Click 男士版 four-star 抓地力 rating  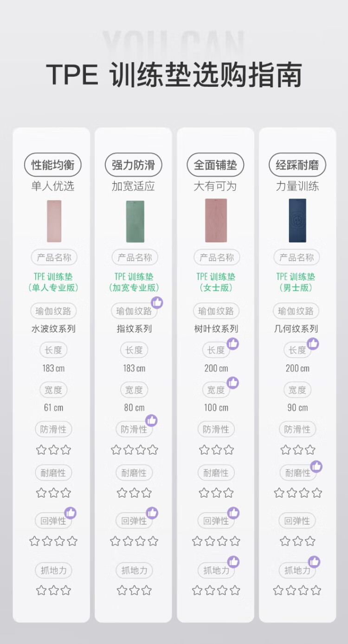297,590
